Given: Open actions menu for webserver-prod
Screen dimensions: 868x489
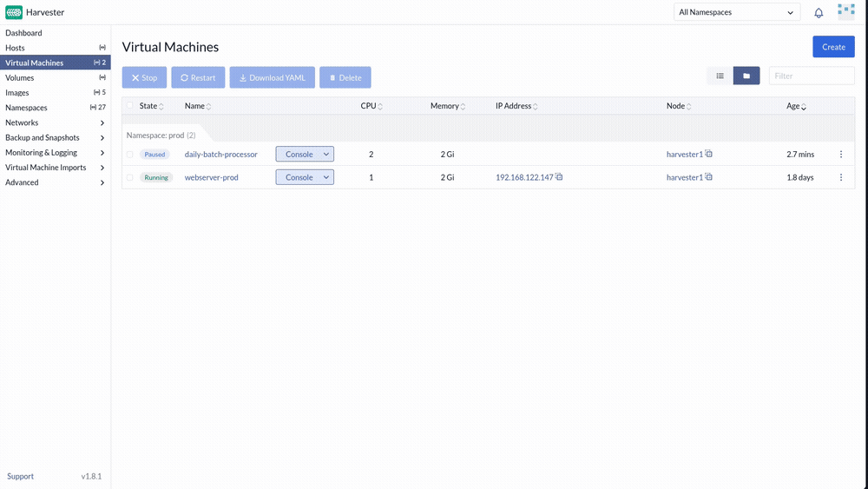Looking at the screenshot, I should coord(841,177).
